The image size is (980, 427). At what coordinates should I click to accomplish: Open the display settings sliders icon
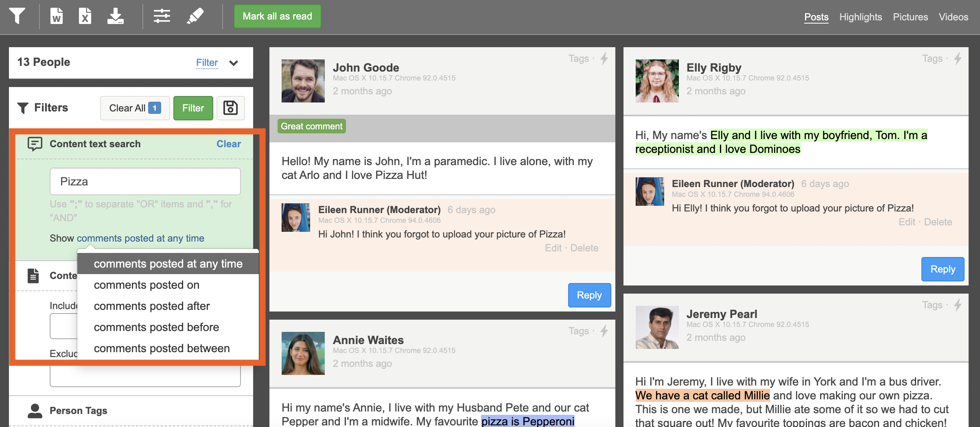pos(162,16)
